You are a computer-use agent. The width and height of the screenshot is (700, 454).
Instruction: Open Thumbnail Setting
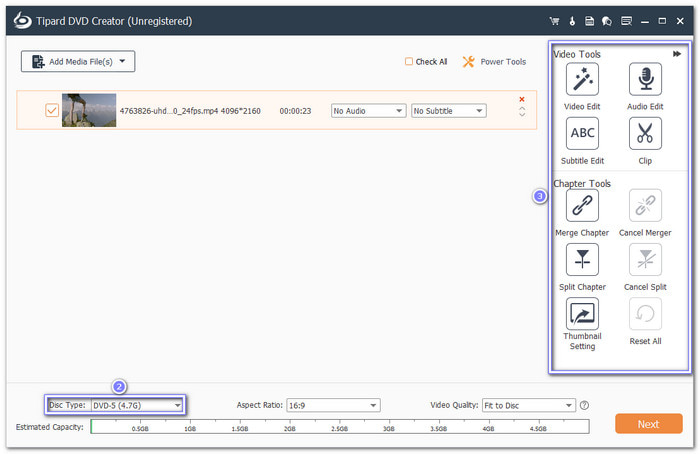(x=582, y=314)
